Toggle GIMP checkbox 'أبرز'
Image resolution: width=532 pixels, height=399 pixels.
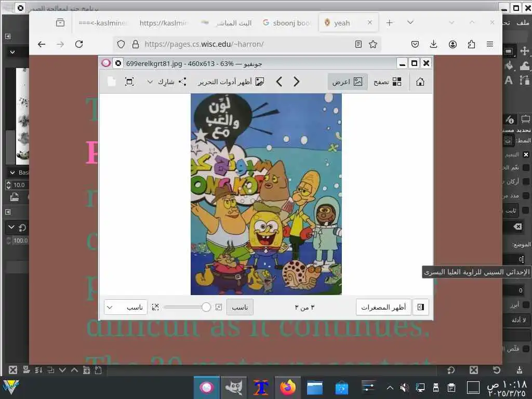526,305
